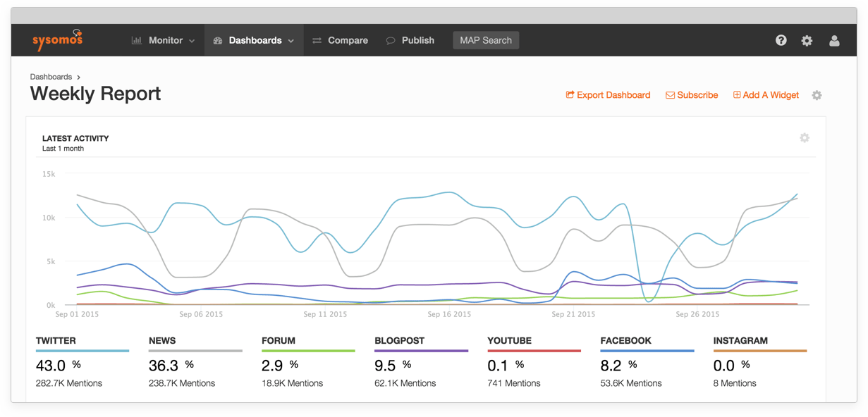
Task: Click the Sysomos logo
Action: (x=57, y=40)
